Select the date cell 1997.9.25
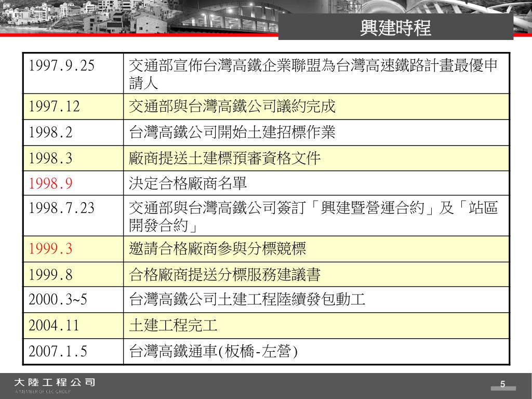Viewport: 532px width, 399px height. coord(73,73)
